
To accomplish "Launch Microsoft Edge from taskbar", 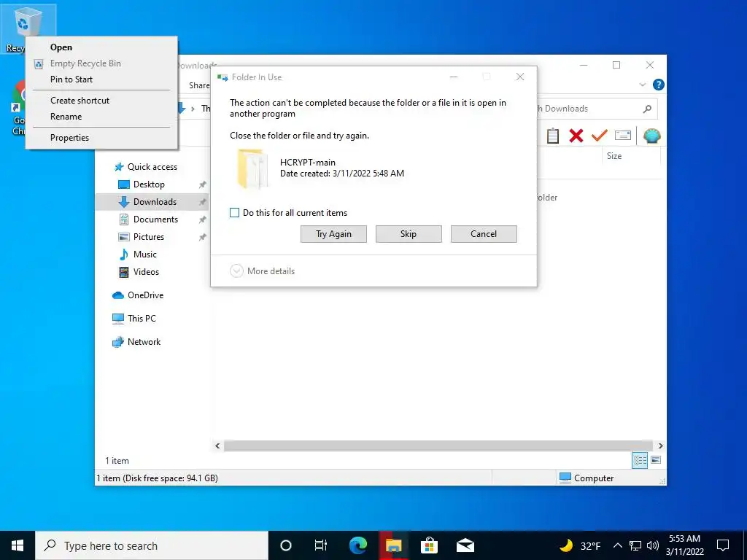I will pyautogui.click(x=357, y=545).
